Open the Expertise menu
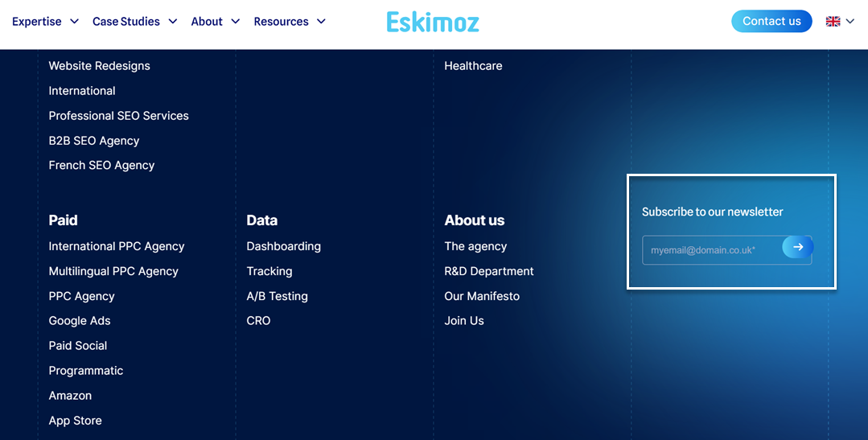The height and width of the screenshot is (440, 868). (x=36, y=22)
